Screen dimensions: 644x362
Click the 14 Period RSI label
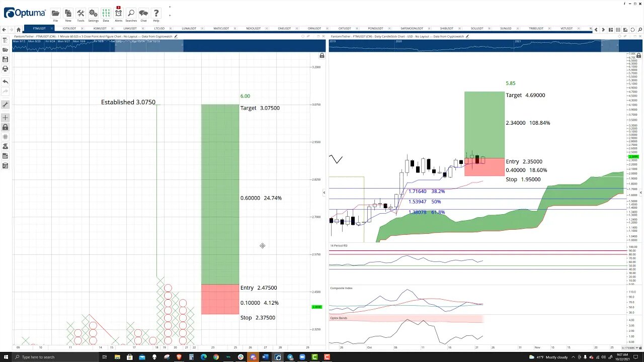coord(339,245)
